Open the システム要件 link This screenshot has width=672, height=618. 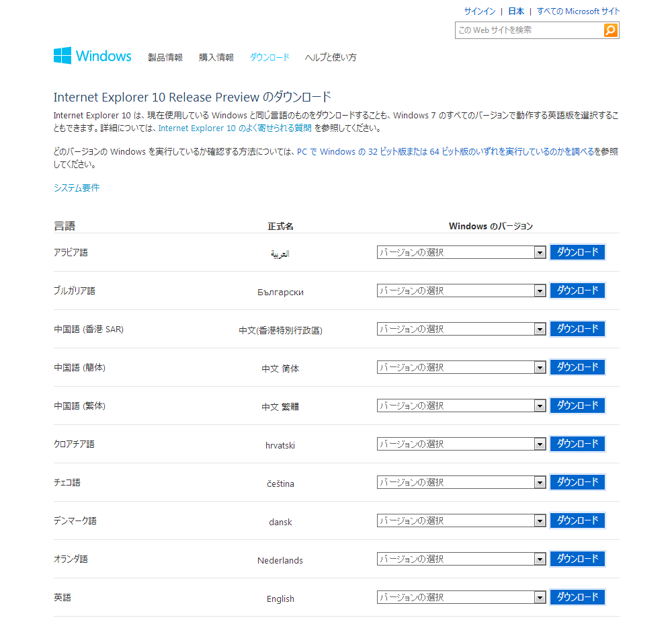pos(77,188)
